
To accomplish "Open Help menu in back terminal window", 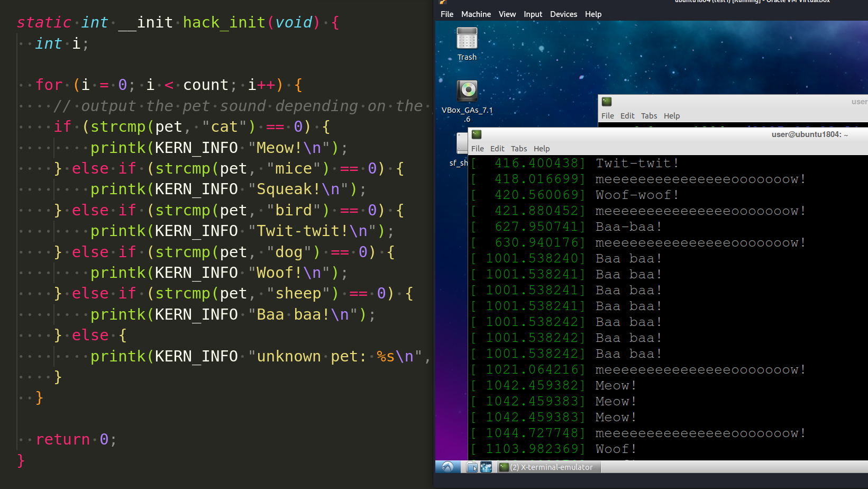I will (x=672, y=116).
